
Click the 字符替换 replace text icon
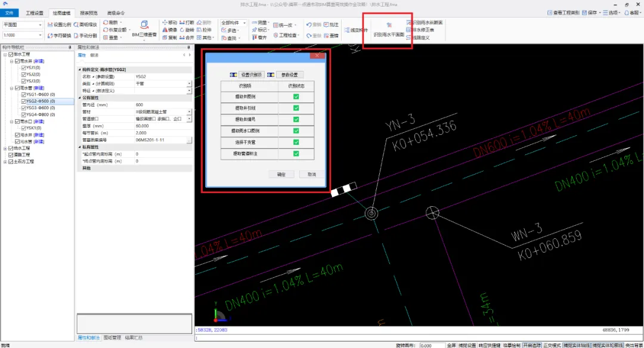click(50, 36)
